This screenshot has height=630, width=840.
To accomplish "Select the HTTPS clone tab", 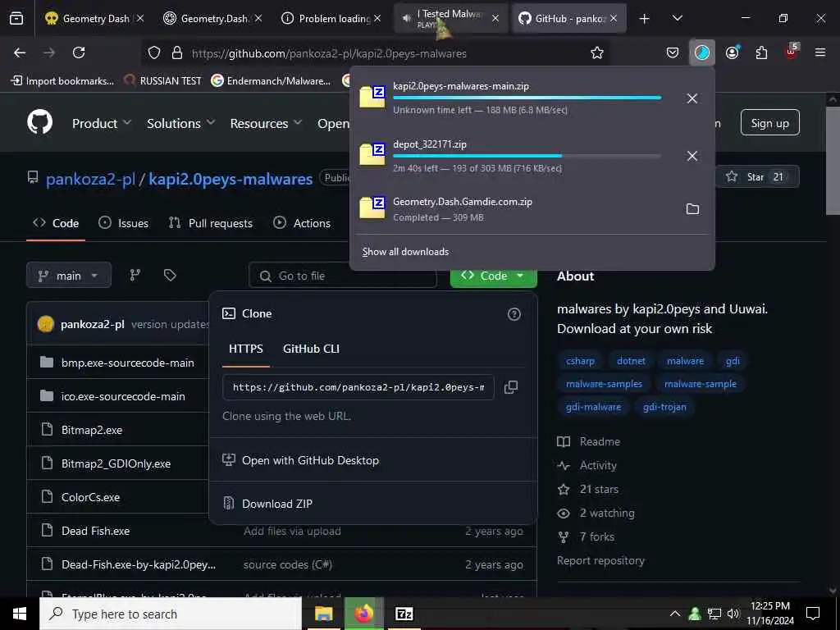I will pyautogui.click(x=246, y=349).
